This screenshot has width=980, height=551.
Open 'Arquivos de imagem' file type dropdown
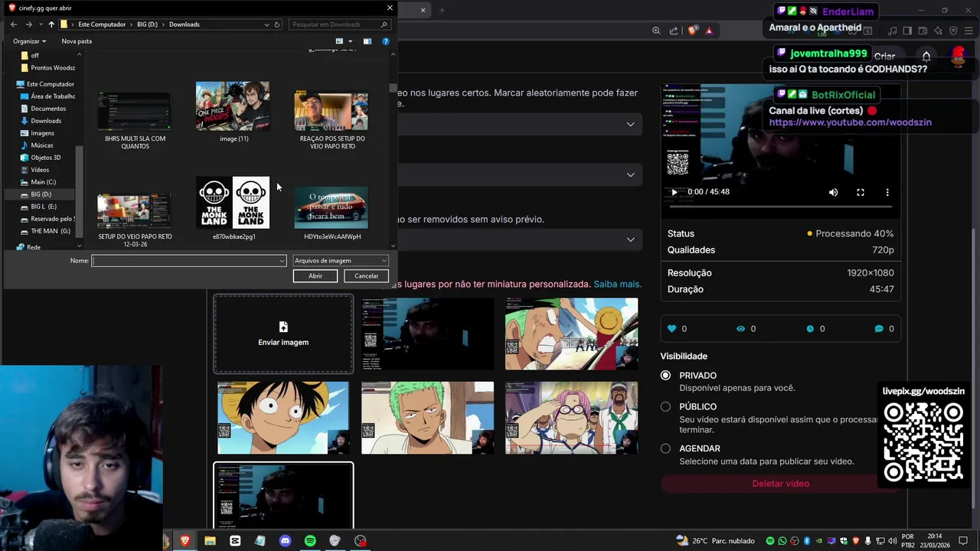coord(341,261)
